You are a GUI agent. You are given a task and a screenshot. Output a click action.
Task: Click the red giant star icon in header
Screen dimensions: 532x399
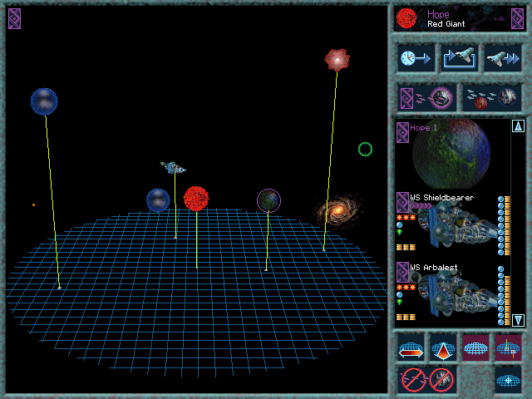(406, 18)
